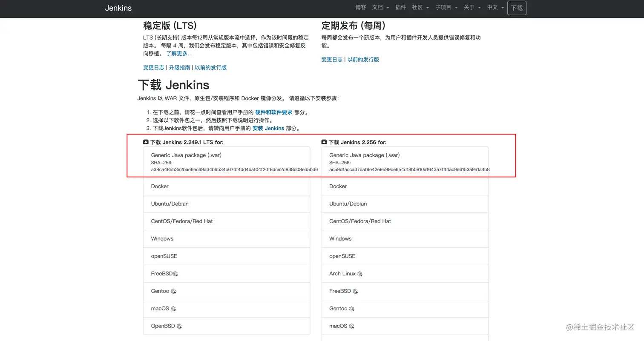
Task: Open LTS 以前的发行版 link
Action: [x=211, y=68]
